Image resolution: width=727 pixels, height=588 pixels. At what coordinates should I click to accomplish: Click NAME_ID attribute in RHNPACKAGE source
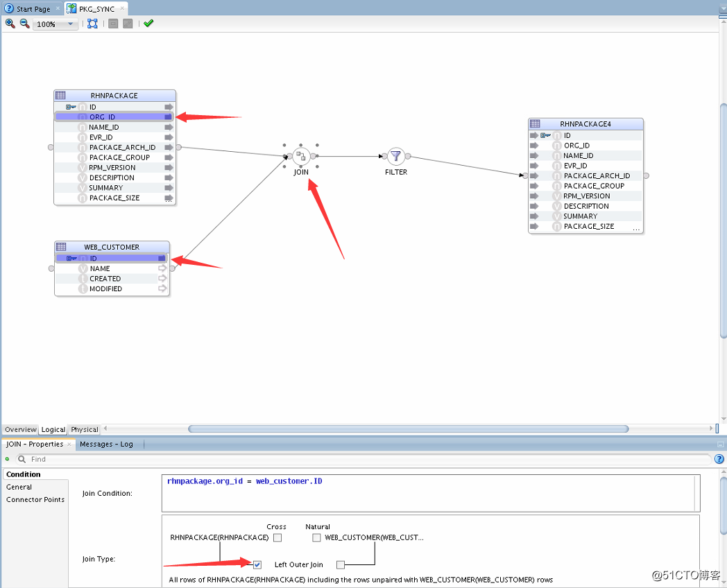(x=104, y=127)
